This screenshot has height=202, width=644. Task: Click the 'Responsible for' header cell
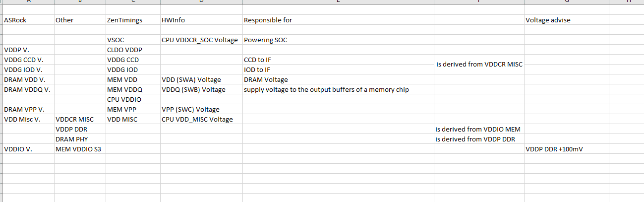point(338,20)
